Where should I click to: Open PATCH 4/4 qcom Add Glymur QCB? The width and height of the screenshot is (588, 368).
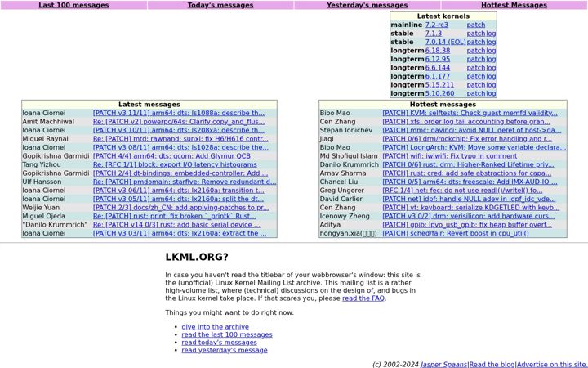tap(171, 156)
